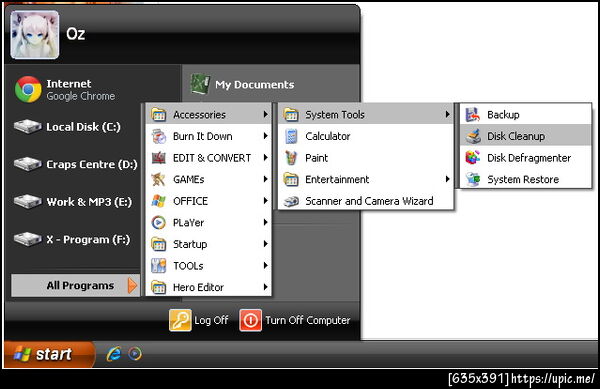Click the Windows start button
This screenshot has height=389, width=600.
49,354
